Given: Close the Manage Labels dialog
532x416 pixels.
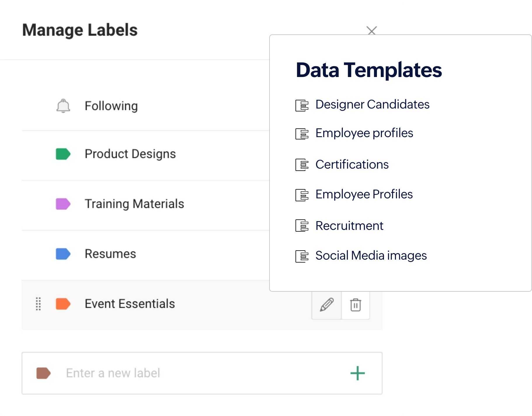Looking at the screenshot, I should pyautogui.click(x=371, y=30).
